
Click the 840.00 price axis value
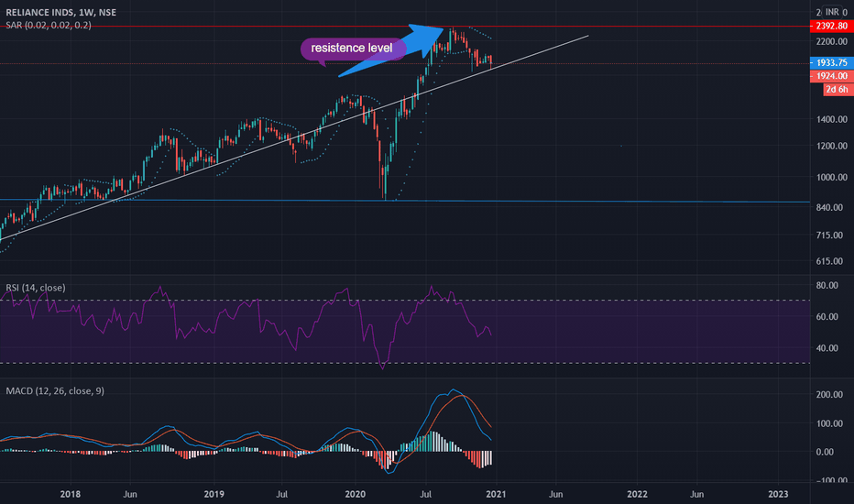829,207
